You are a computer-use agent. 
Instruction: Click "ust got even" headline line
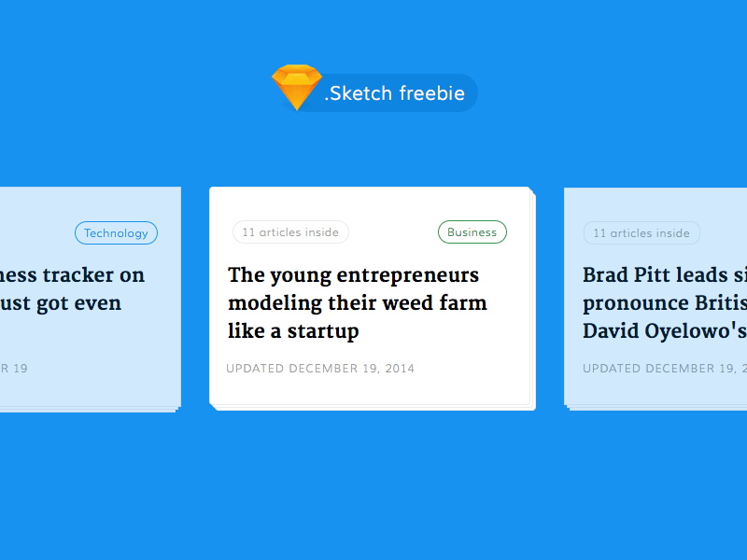click(61, 303)
